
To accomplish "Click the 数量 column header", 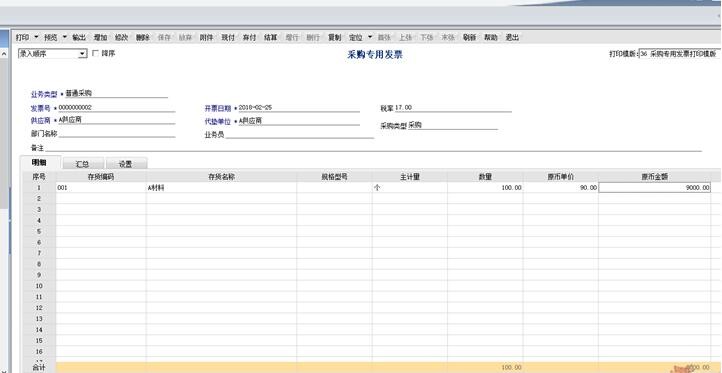I will [485, 176].
